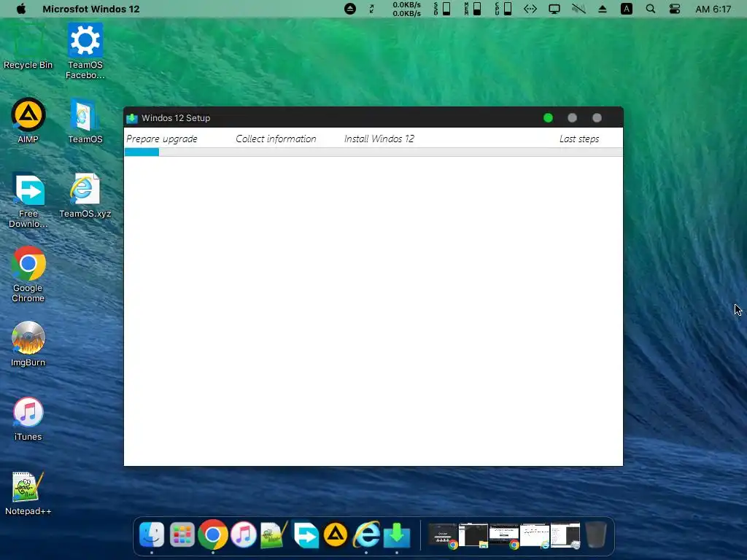Viewport: 747px width, 560px height.
Task: Click the muted volume menu bar icon
Action: [x=578, y=9]
